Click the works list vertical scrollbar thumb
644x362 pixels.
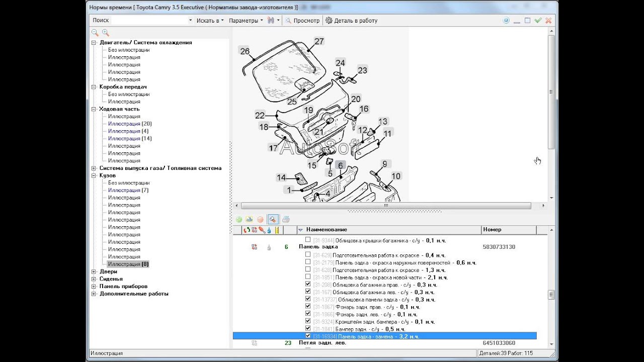click(551, 295)
